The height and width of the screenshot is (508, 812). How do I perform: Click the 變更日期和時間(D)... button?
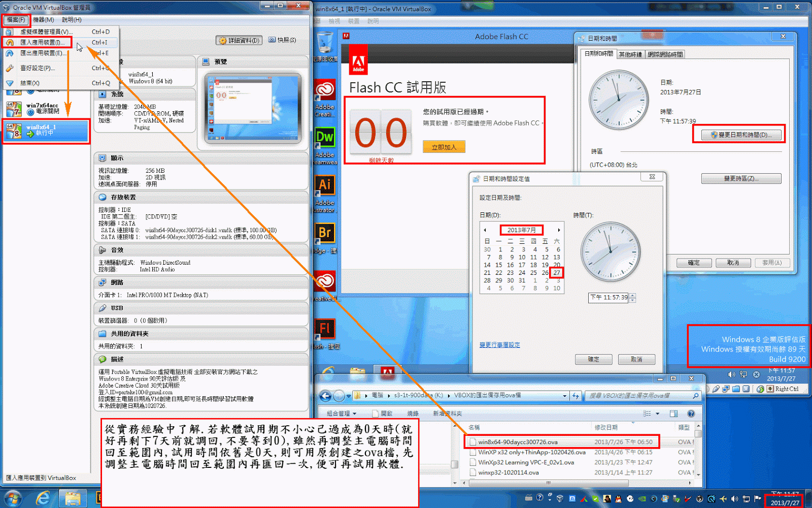click(x=741, y=135)
